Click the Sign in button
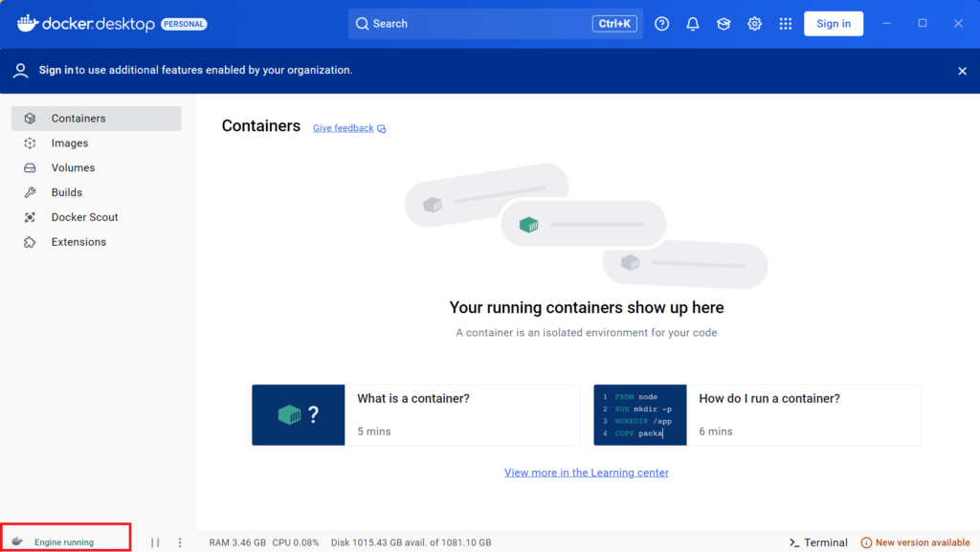Image resolution: width=980 pixels, height=552 pixels. [x=833, y=24]
